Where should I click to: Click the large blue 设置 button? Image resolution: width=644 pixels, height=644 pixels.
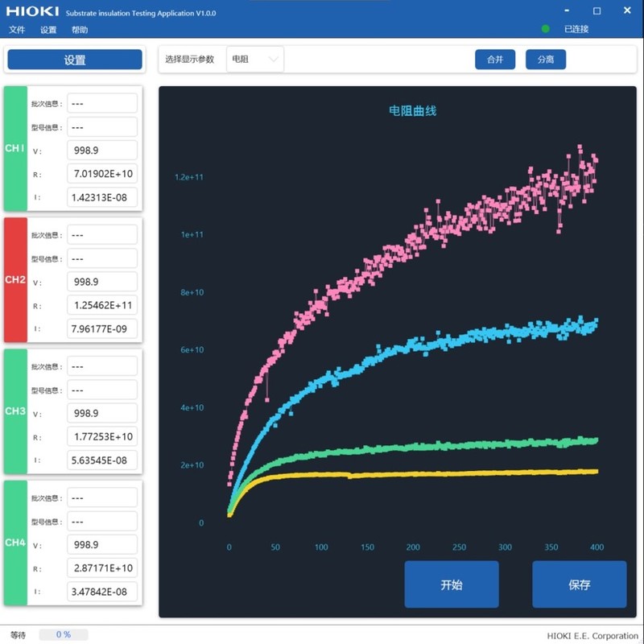point(75,60)
